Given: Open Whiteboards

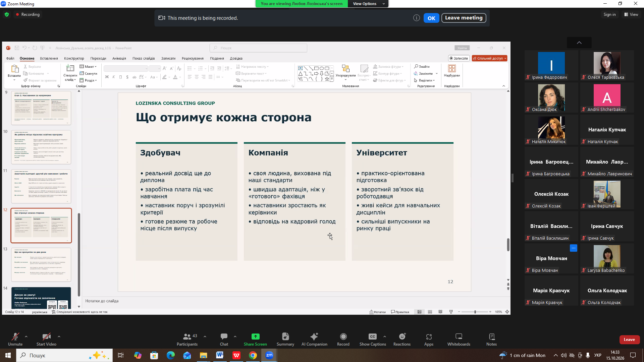Looking at the screenshot, I should [x=459, y=339].
